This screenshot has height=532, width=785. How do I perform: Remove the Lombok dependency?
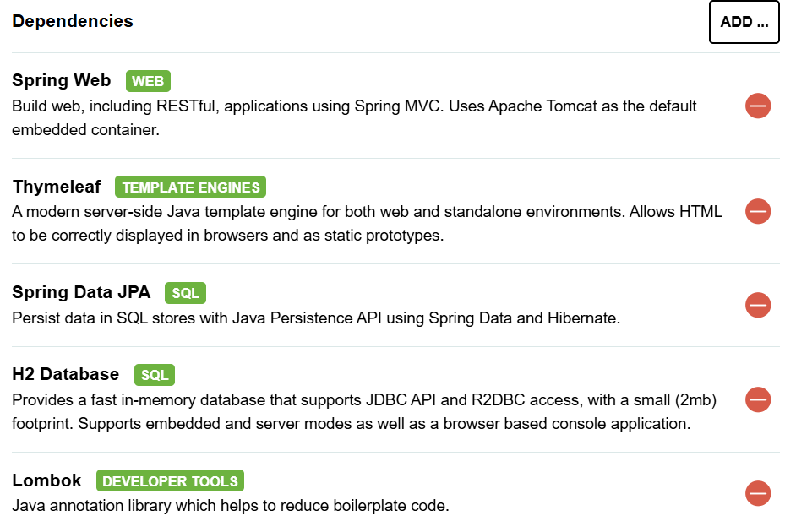point(757,493)
